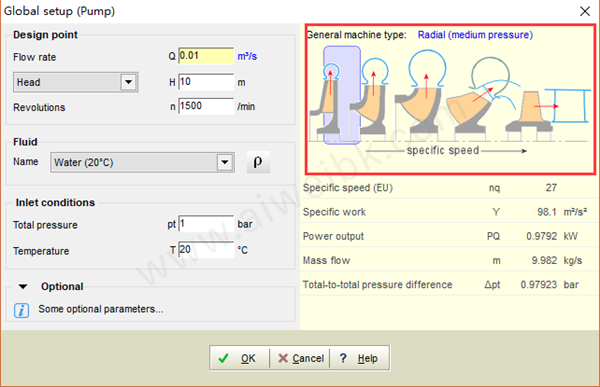Image resolution: width=600 pixels, height=387 pixels.
Task: Click the Total pressure pt field
Action: click(x=206, y=224)
